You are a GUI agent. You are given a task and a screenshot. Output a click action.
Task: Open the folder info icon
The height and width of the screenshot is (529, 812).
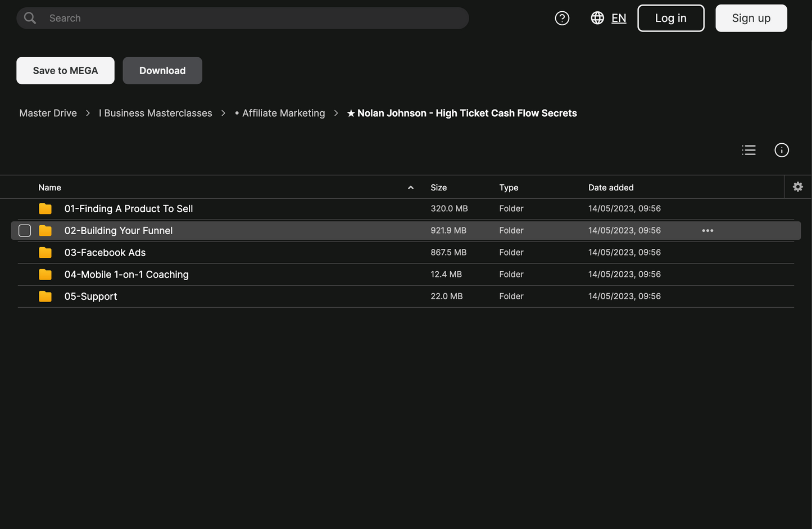tap(782, 150)
